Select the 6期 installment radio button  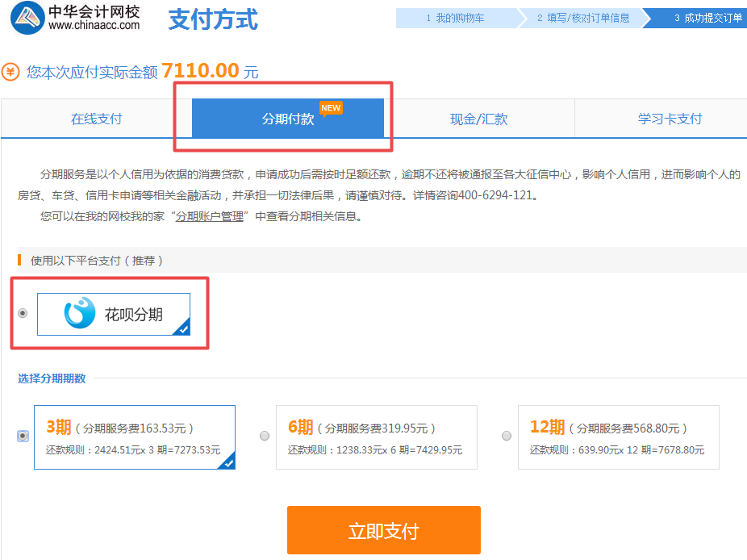265,436
